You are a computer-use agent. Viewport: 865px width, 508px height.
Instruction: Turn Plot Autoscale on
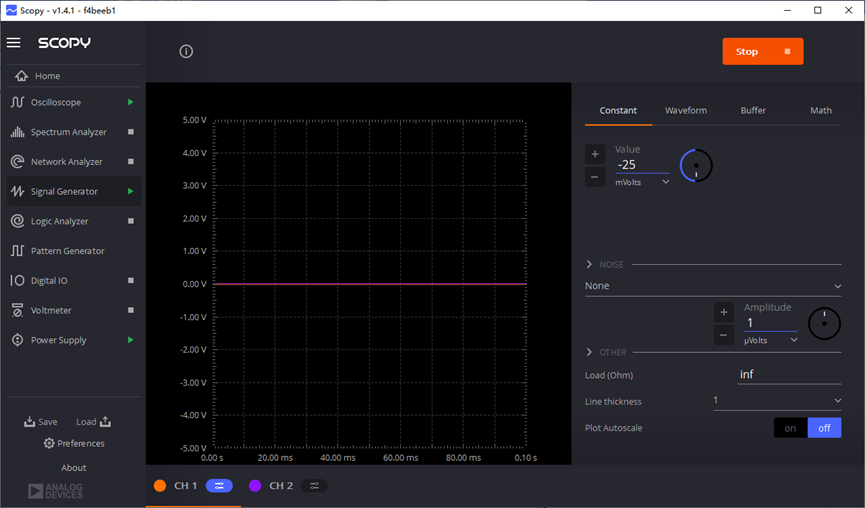(791, 428)
